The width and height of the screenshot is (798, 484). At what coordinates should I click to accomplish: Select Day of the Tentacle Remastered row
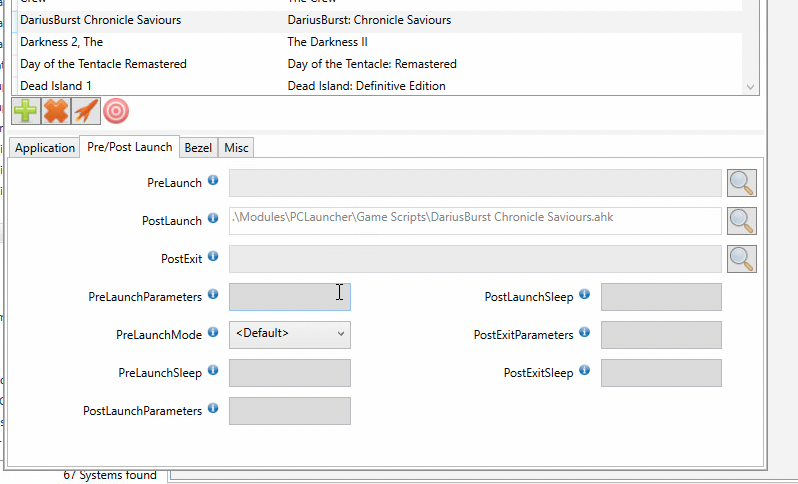click(103, 64)
